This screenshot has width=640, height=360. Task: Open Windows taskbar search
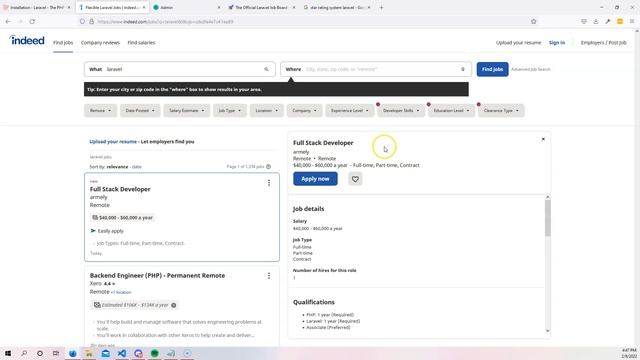coord(24,353)
